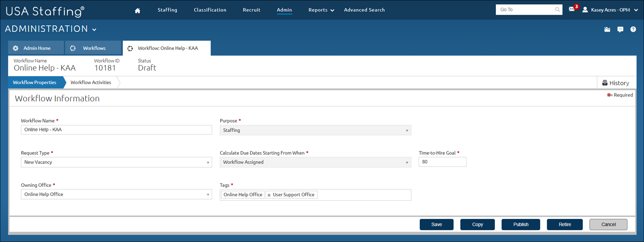Open the Request Type dropdown
The height and width of the screenshot is (242, 644).
point(208,162)
